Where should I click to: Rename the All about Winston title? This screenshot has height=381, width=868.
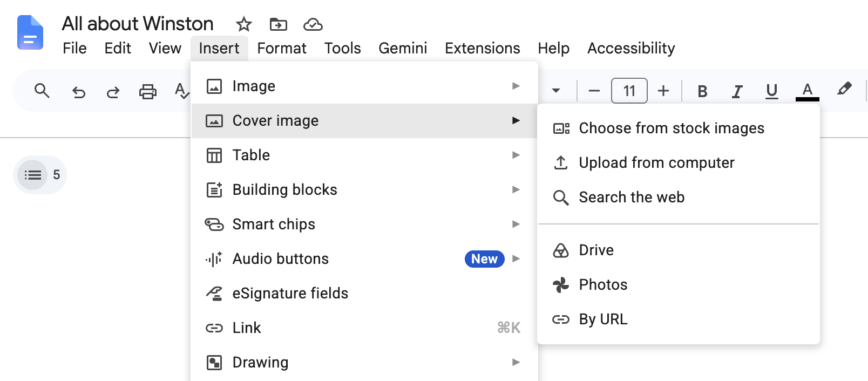138,24
